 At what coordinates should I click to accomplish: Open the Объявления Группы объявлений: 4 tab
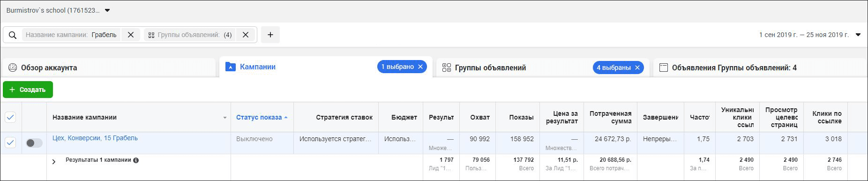tap(734, 68)
